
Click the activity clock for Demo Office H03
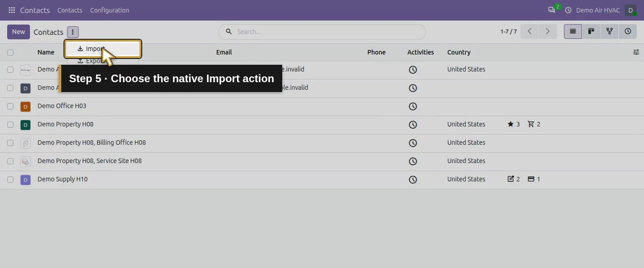[413, 106]
